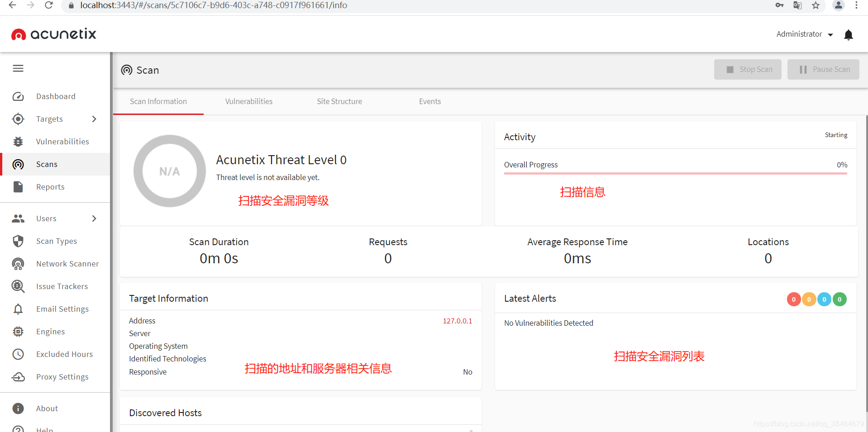Open the browser profile avatar
The image size is (868, 432).
tap(839, 5)
